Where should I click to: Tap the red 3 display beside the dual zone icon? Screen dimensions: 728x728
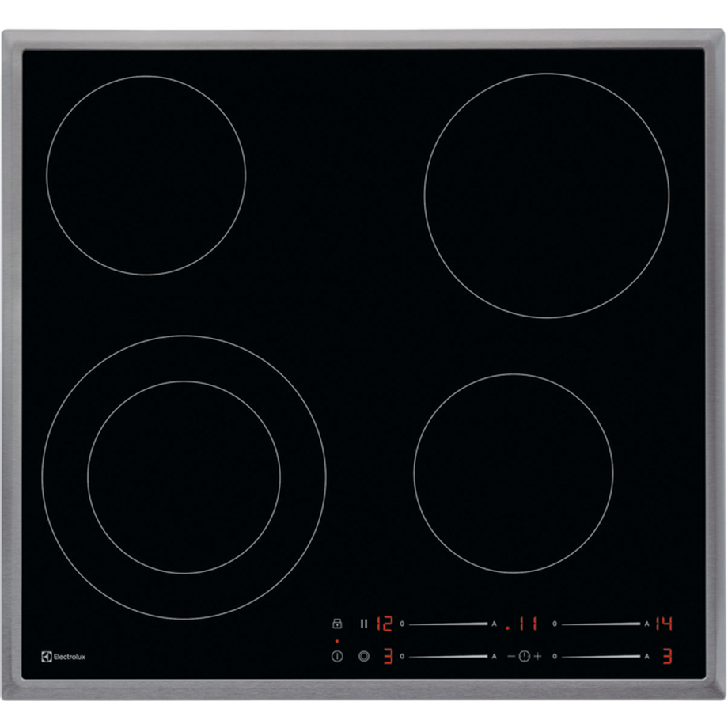[388, 656]
